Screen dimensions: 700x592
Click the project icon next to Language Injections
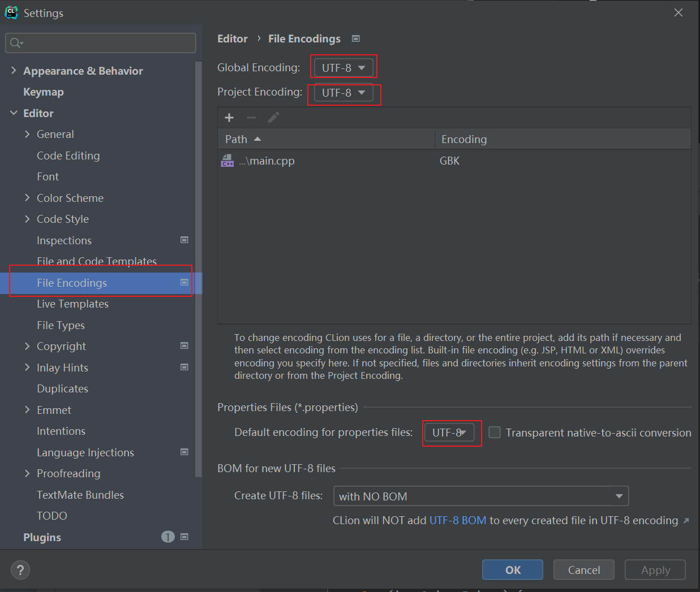(184, 452)
